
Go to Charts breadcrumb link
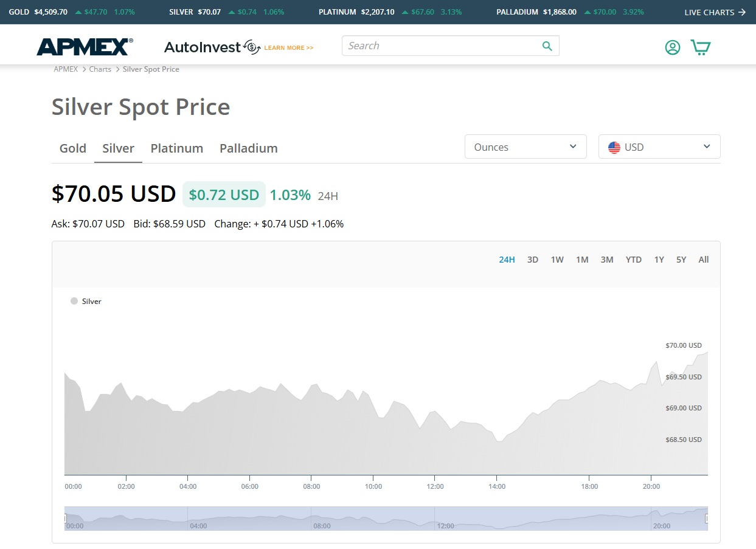point(100,69)
